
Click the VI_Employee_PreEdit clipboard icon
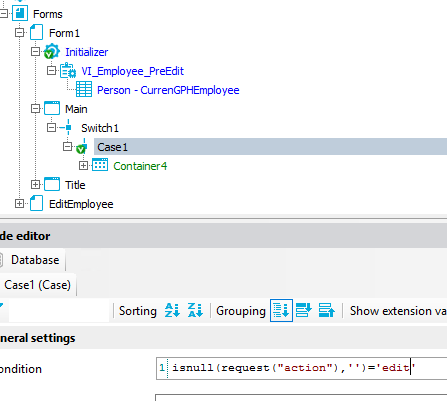click(x=68, y=71)
